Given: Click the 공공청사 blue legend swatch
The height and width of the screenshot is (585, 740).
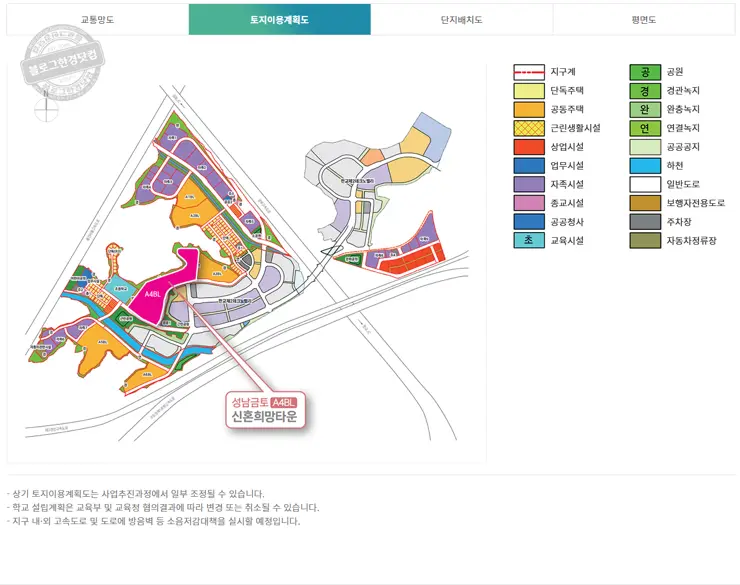Looking at the screenshot, I should tap(529, 222).
